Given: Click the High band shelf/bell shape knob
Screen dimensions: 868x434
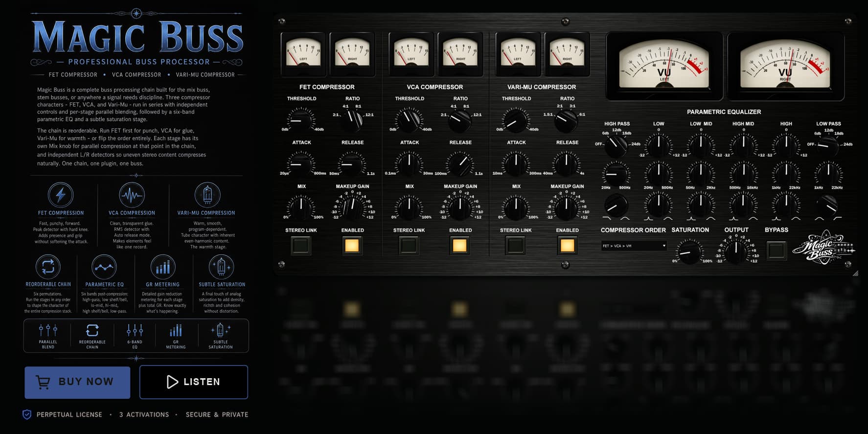Looking at the screenshot, I should tap(786, 205).
